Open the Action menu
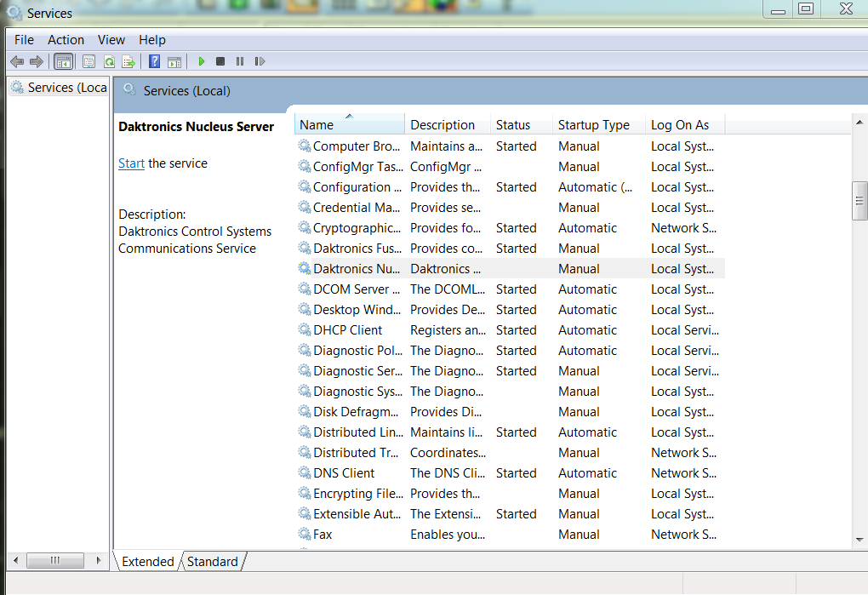This screenshot has width=868, height=595. [66, 40]
